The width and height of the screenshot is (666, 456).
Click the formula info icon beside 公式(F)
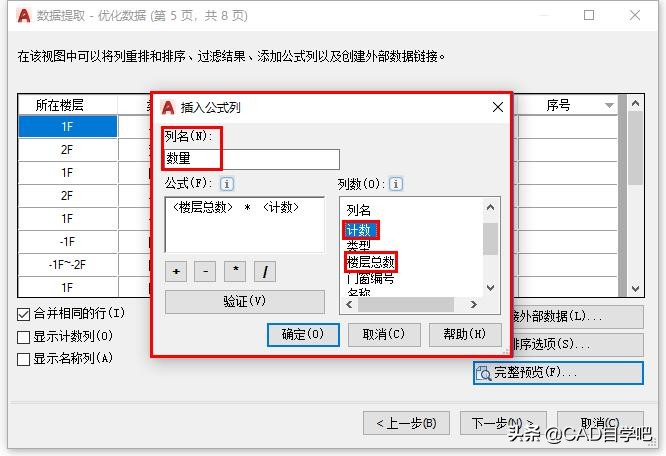click(x=226, y=184)
